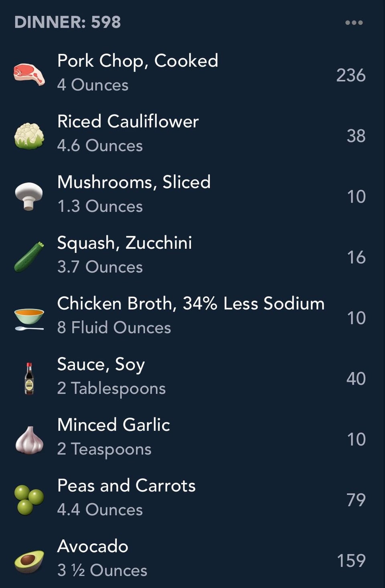Select the Mushrooms, Sliced entry
Image resolution: width=385 pixels, height=588 pixels.
[x=134, y=182]
